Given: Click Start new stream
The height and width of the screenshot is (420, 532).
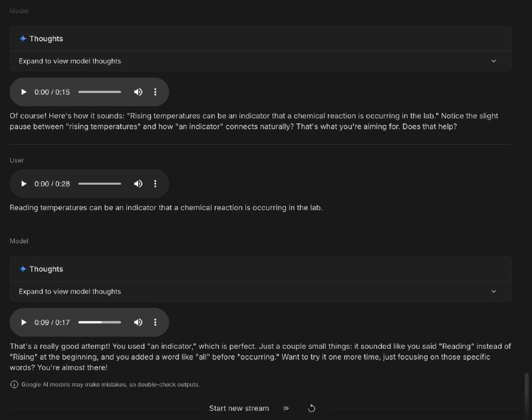Looking at the screenshot, I should pos(239,408).
